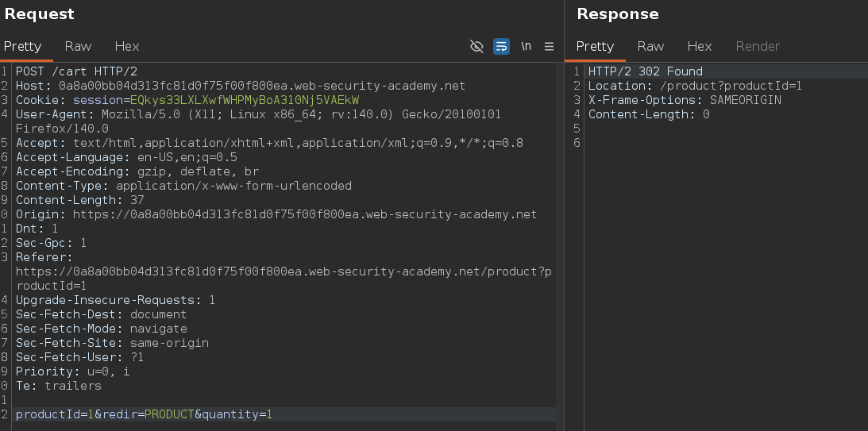Click the quantity=1 parameter in body

coord(237,414)
